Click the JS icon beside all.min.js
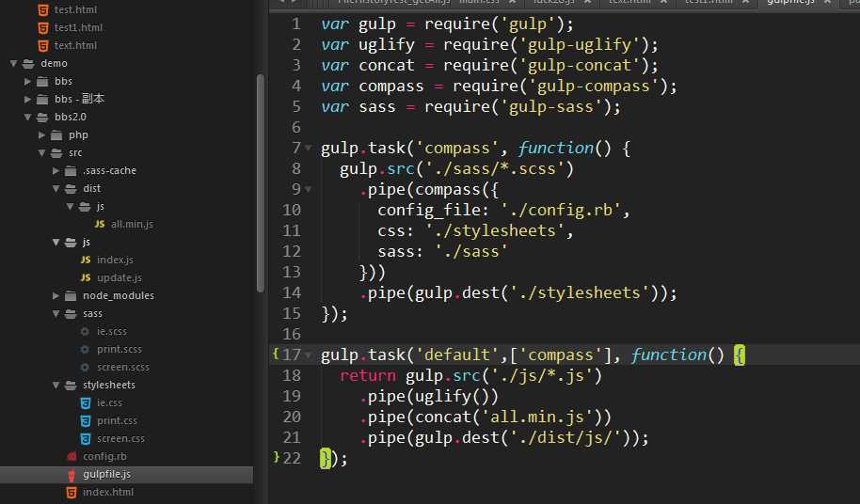860x504 pixels. 100,224
